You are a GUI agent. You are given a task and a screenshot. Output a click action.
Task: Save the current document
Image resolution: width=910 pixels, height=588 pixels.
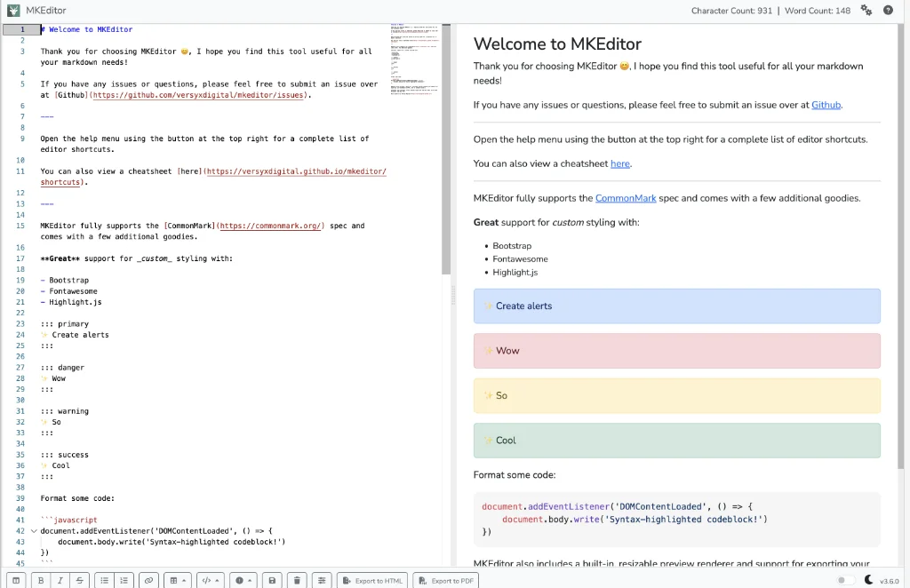[270, 579]
